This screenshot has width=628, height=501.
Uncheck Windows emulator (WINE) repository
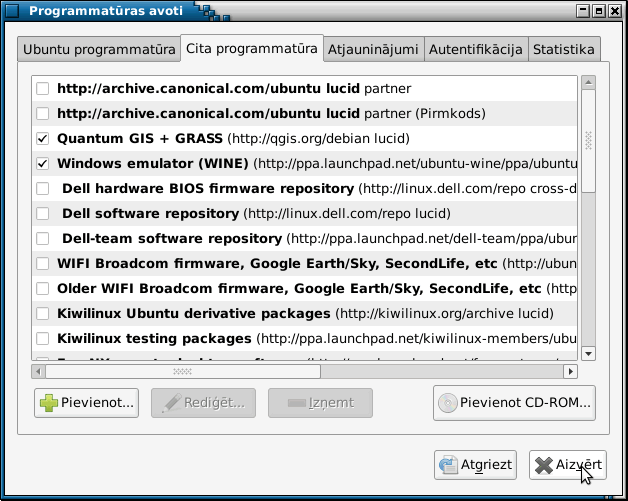pos(42,163)
